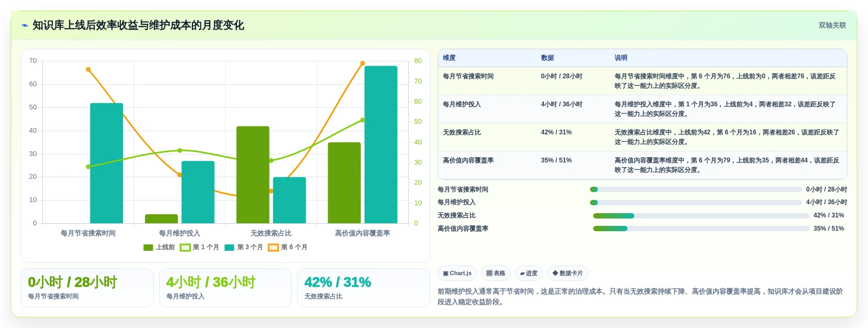This screenshot has width=868, height=328.
Task: Click the teal bar for 每月节省搜索时间
Action: (x=106, y=163)
